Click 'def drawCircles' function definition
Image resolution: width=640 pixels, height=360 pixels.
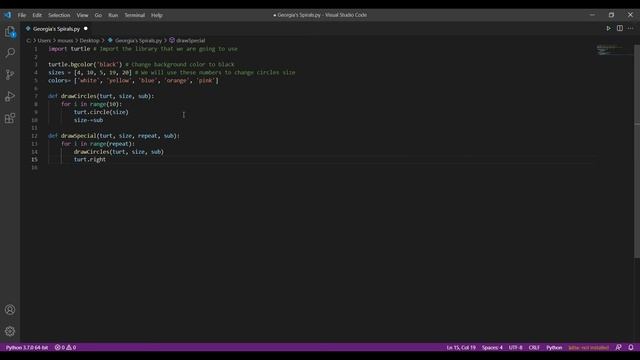101,96
